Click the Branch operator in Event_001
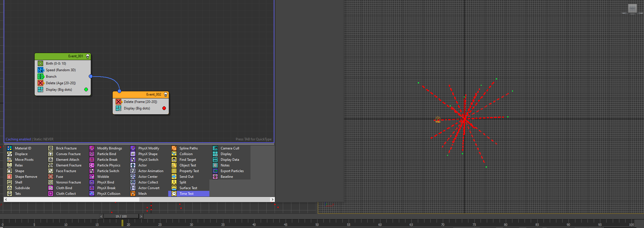The height and width of the screenshot is (228, 644). (x=51, y=77)
